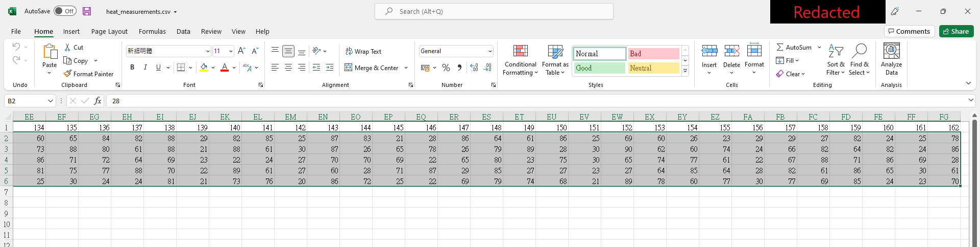Screen dimensions: 980x247
Task: Toggle Center horizontal alignment
Action: 288,67
